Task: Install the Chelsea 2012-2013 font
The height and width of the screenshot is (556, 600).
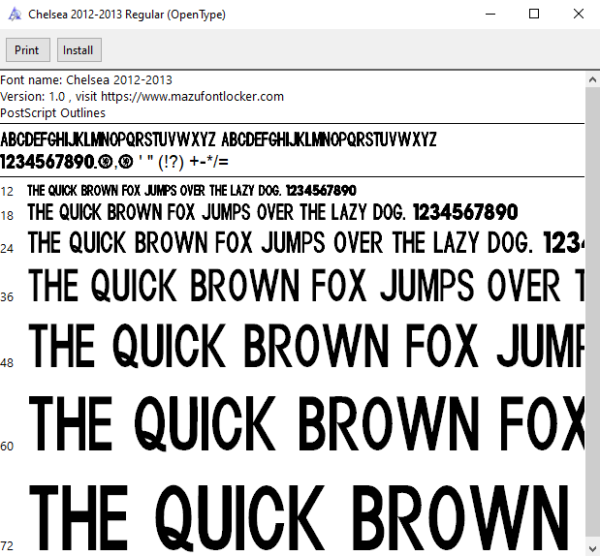Action: coord(79,50)
